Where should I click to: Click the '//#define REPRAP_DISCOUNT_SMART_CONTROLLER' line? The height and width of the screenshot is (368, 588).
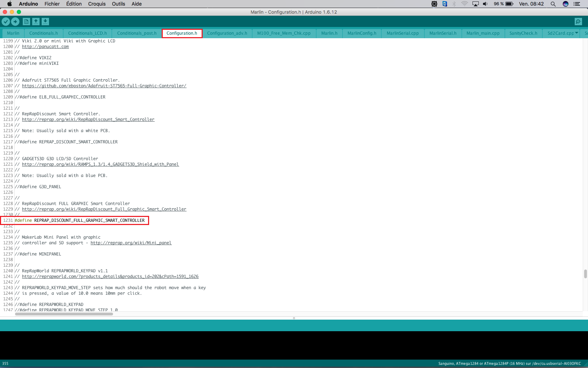pos(66,142)
